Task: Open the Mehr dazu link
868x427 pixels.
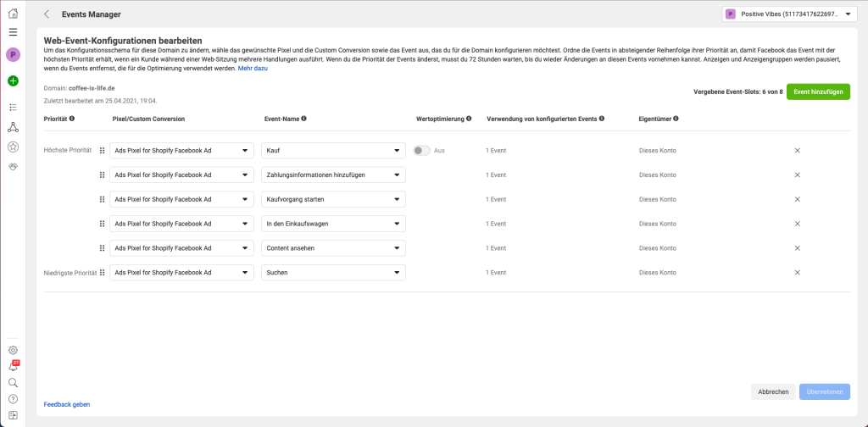Action: (253, 68)
